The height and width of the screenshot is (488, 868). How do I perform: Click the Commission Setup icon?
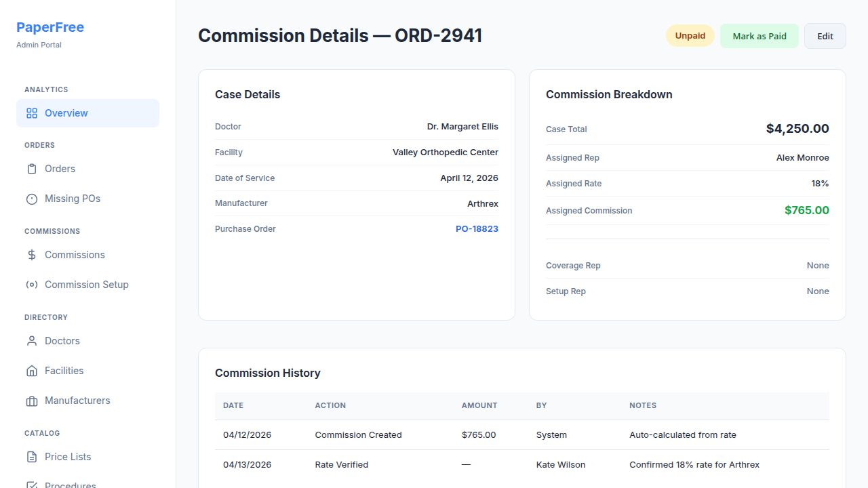pos(32,285)
